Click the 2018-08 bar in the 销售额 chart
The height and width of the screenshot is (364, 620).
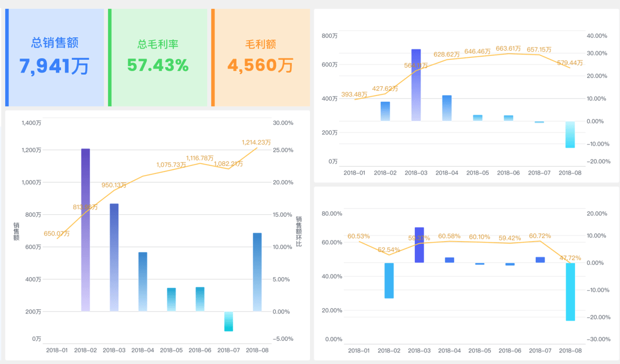point(257,272)
